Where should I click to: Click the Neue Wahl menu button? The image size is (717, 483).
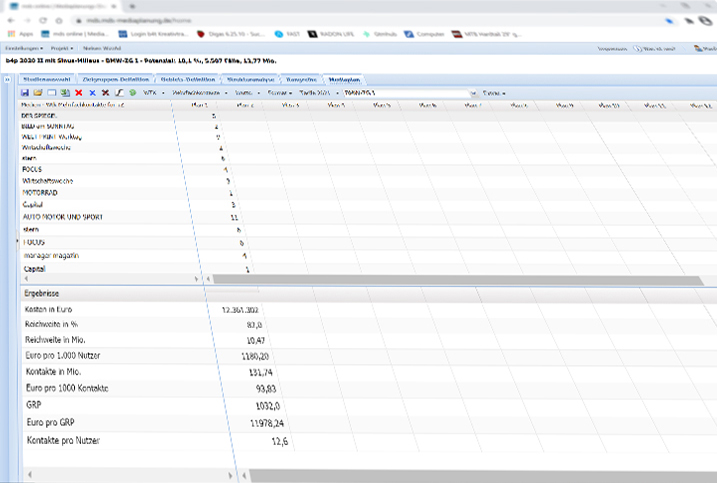(102, 48)
